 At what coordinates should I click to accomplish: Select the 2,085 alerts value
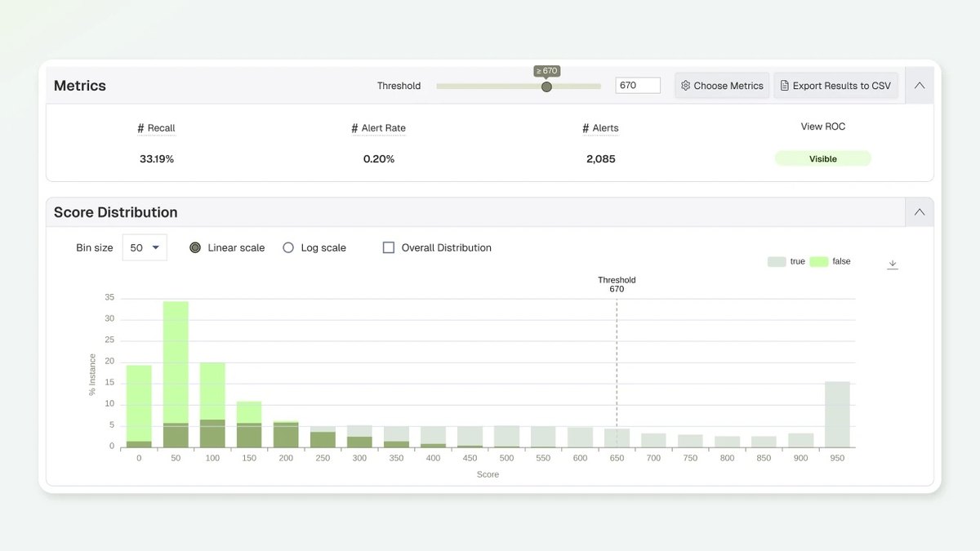[601, 159]
